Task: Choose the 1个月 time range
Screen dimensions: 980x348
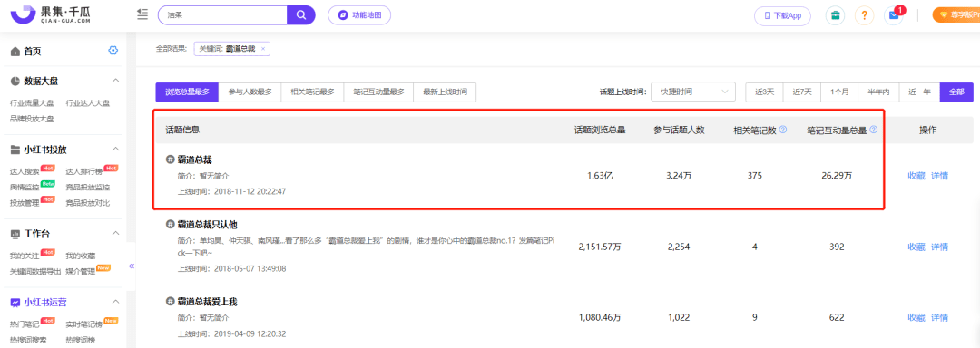Action: (839, 92)
